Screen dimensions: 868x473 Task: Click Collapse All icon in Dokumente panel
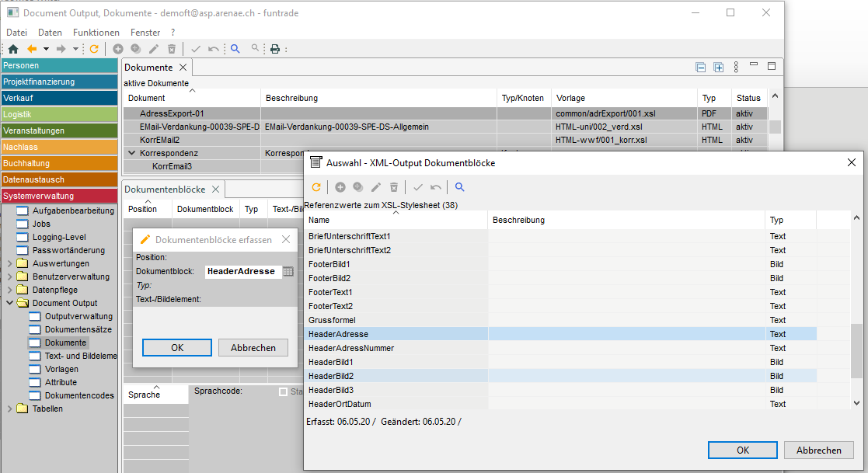pyautogui.click(x=701, y=68)
